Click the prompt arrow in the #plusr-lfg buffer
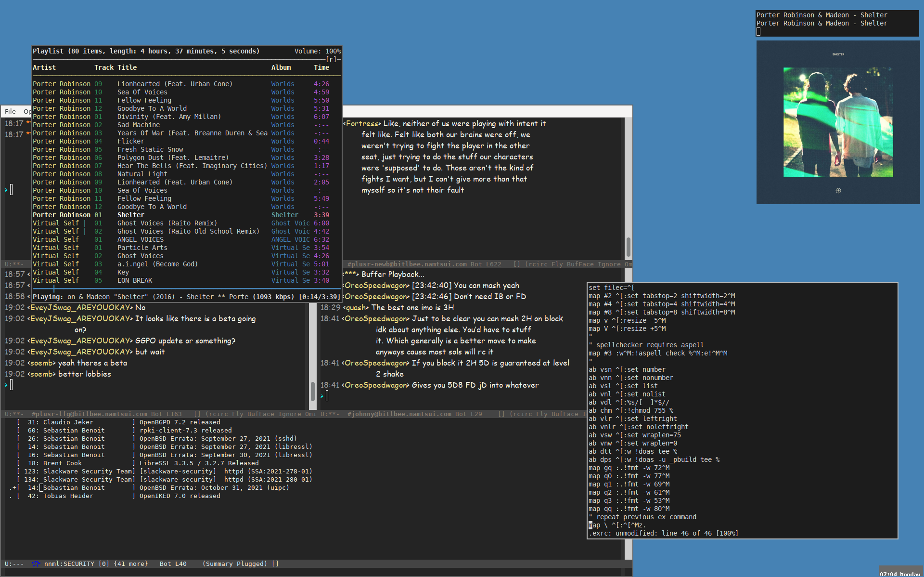The height and width of the screenshot is (577, 924). [x=6, y=385]
